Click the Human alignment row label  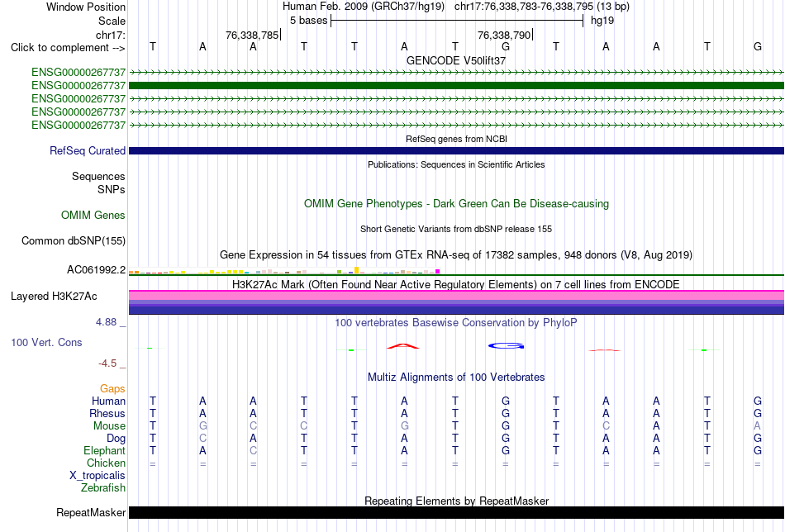(108, 401)
